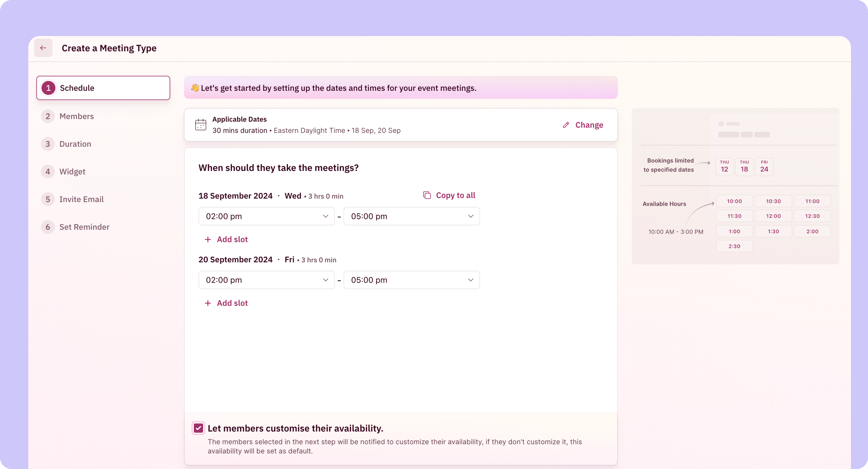Expand end time dropdown for 20 September
The image size is (868, 469).
point(411,280)
